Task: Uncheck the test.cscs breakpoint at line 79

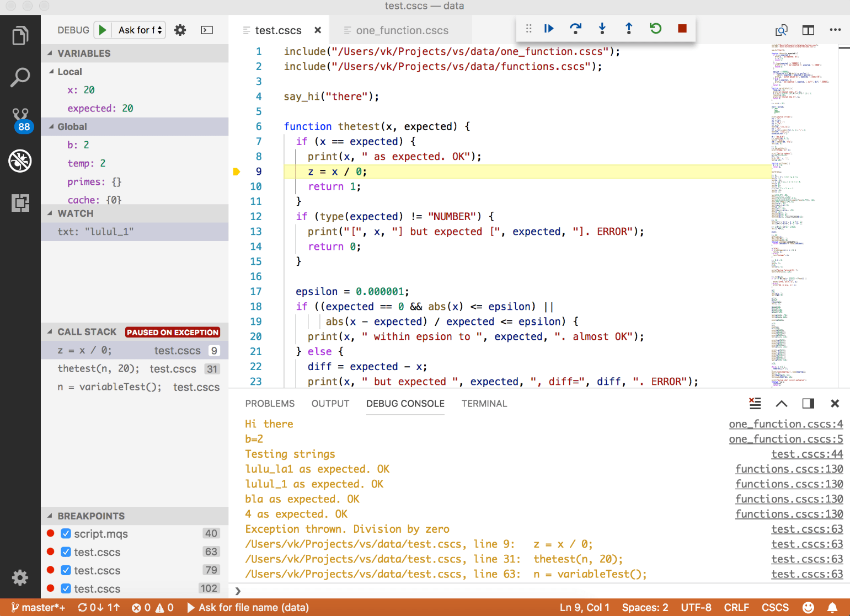Action: (66, 570)
